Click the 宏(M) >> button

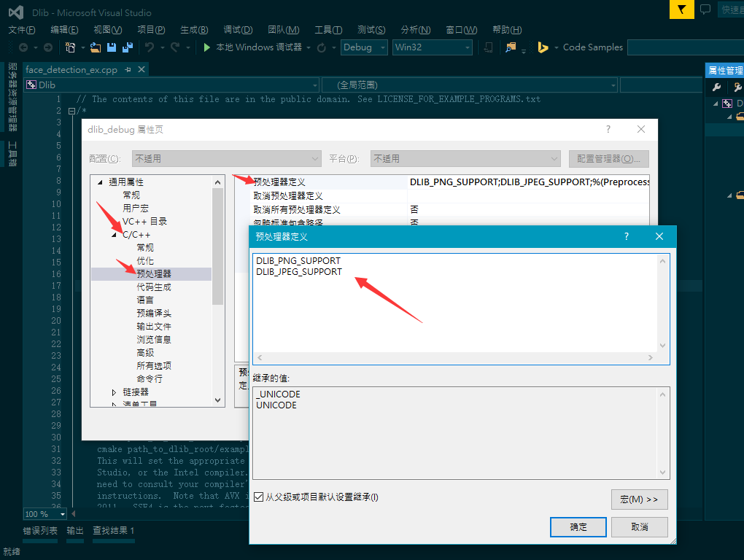tap(639, 499)
